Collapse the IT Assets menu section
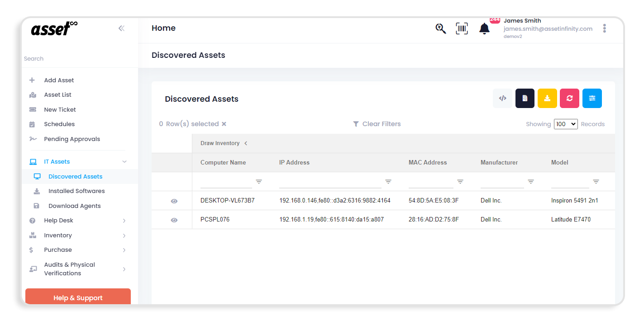Screen dimensions: 644x325 click(x=124, y=161)
